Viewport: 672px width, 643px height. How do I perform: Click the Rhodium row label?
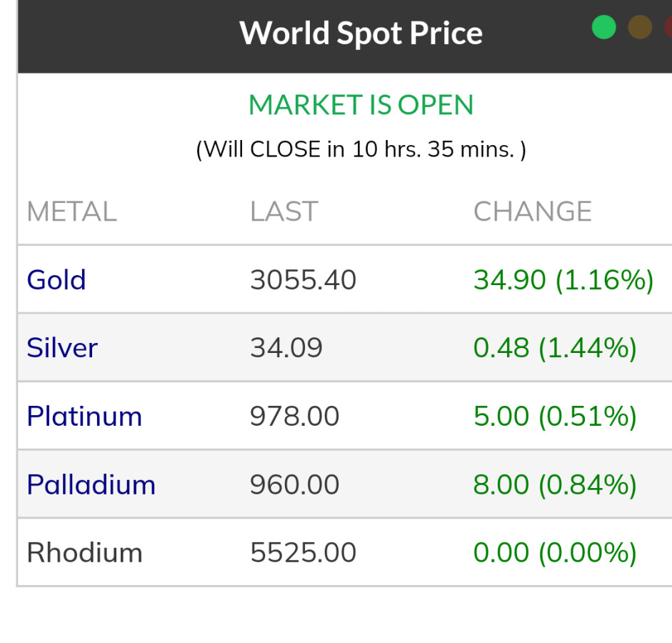84,552
